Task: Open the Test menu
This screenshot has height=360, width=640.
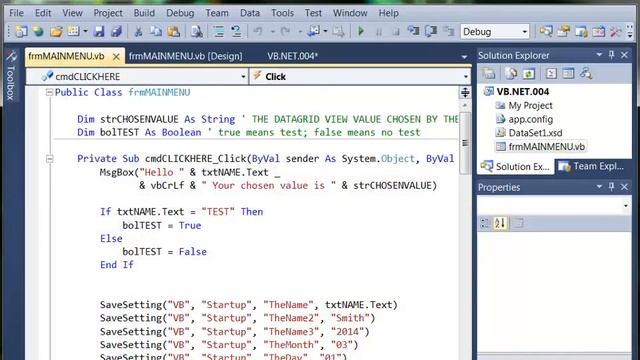Action: (x=313, y=13)
